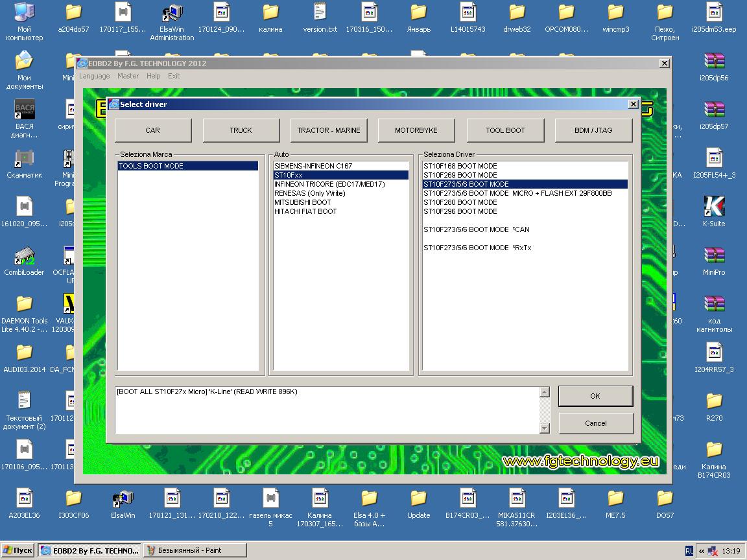Select the i205dm53.eep file icon
Screen dimensions: 747x560
click(714, 18)
